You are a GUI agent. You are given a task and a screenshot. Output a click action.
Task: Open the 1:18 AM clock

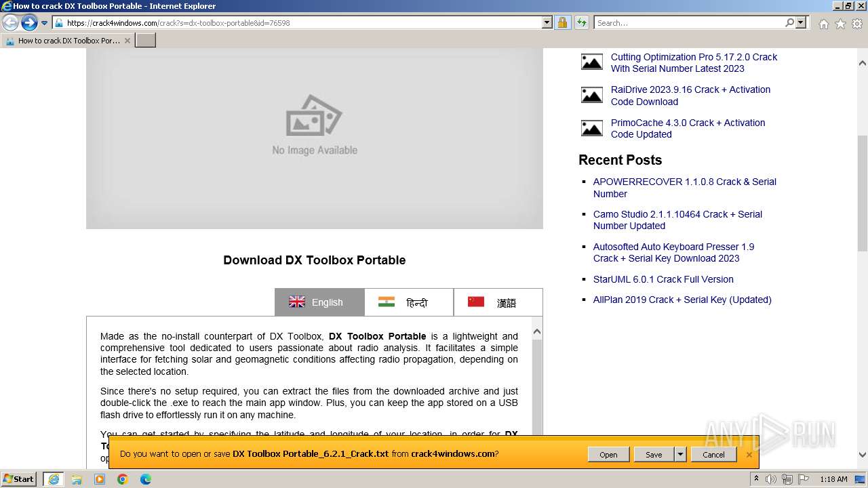pos(833,479)
